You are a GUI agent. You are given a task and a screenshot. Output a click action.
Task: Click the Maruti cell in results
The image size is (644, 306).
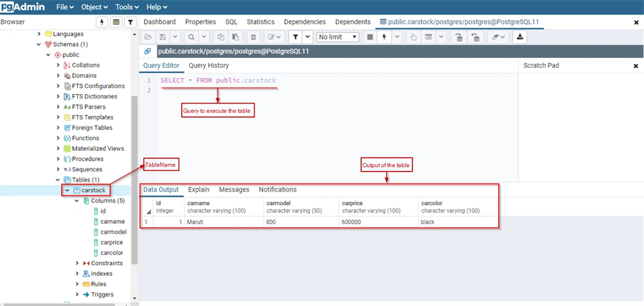[224, 222]
